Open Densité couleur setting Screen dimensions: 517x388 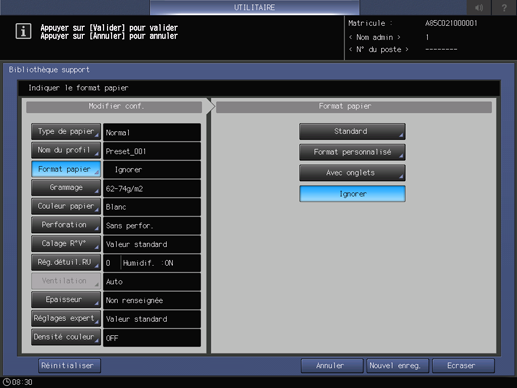point(66,337)
